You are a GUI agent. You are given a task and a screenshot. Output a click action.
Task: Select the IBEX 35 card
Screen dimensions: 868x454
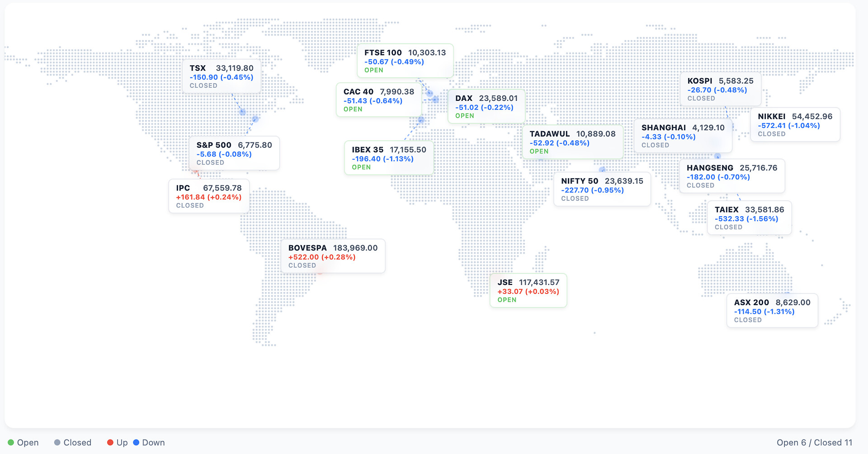point(389,158)
